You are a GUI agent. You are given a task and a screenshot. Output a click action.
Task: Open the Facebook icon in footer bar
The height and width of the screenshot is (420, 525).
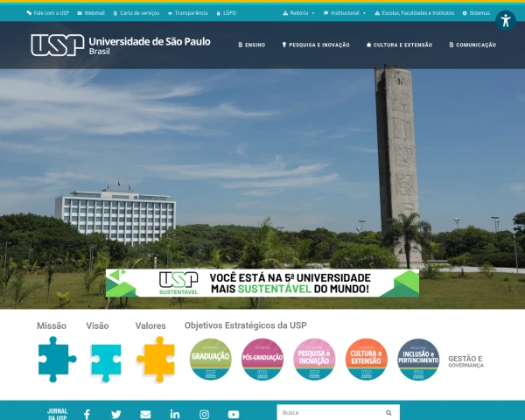(87, 414)
